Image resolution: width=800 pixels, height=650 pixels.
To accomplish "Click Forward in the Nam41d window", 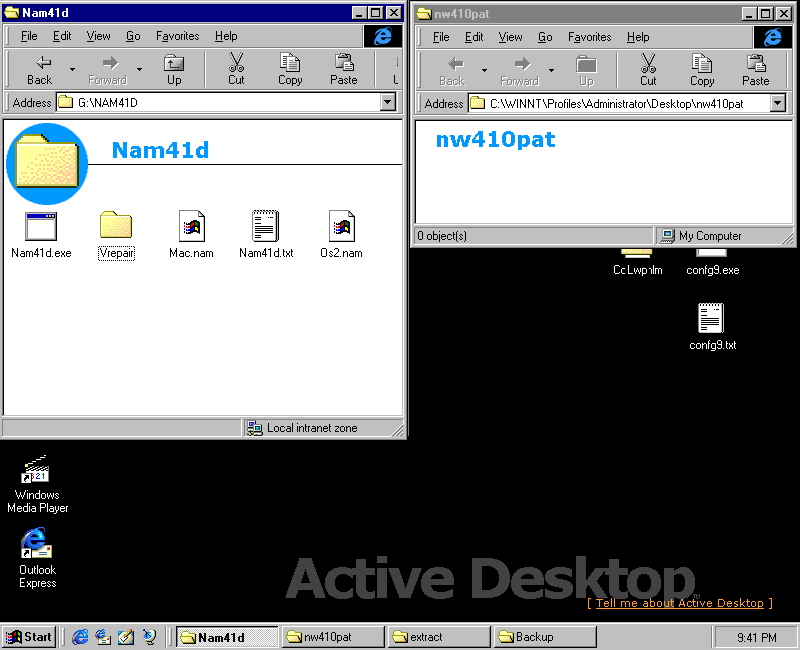I will tap(108, 70).
